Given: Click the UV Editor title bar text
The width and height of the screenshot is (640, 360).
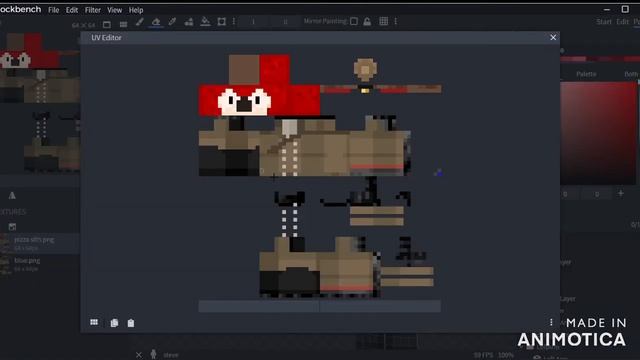Looking at the screenshot, I should click(x=106, y=38).
